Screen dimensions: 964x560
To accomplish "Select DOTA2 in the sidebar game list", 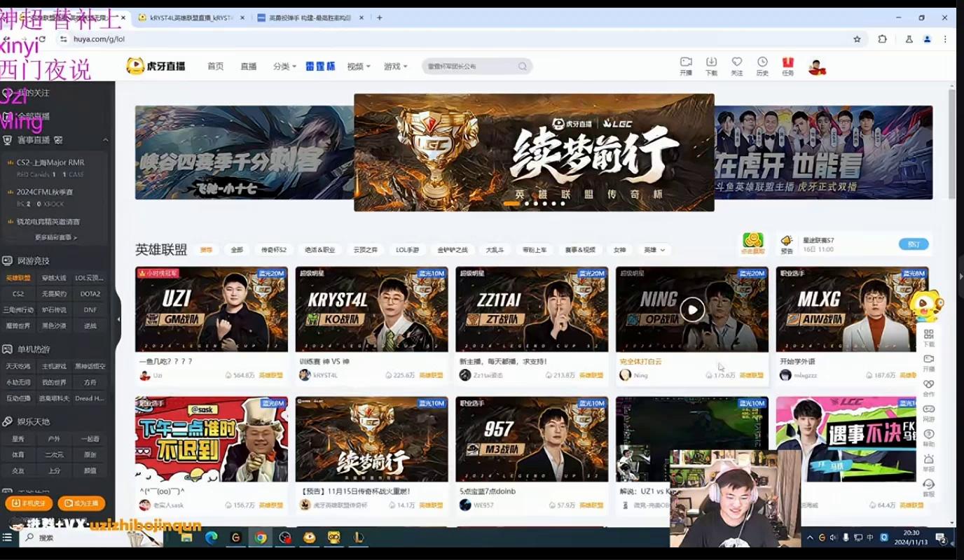I will pyautogui.click(x=90, y=294).
